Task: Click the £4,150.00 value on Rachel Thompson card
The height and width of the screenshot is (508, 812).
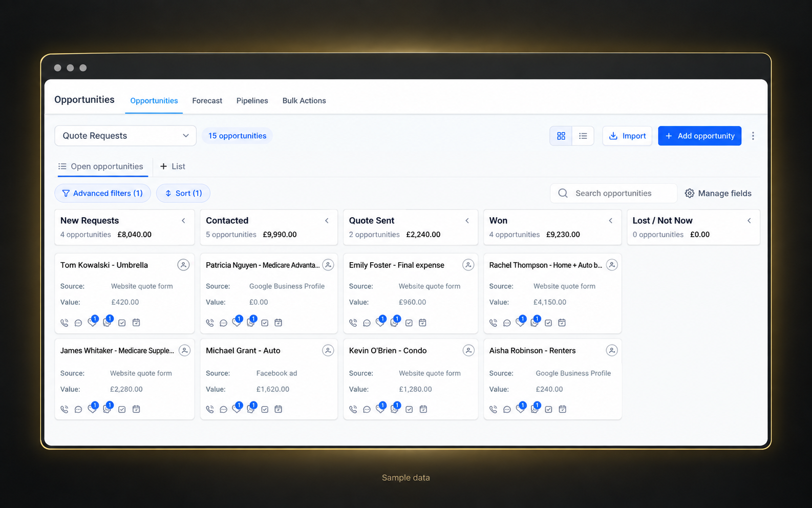Action: [550, 302]
